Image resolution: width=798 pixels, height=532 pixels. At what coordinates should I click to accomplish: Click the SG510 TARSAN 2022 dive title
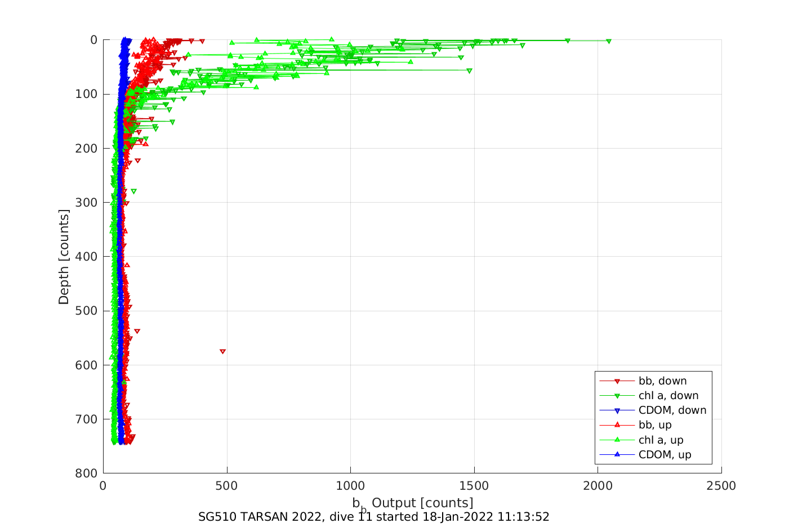pos(374,517)
